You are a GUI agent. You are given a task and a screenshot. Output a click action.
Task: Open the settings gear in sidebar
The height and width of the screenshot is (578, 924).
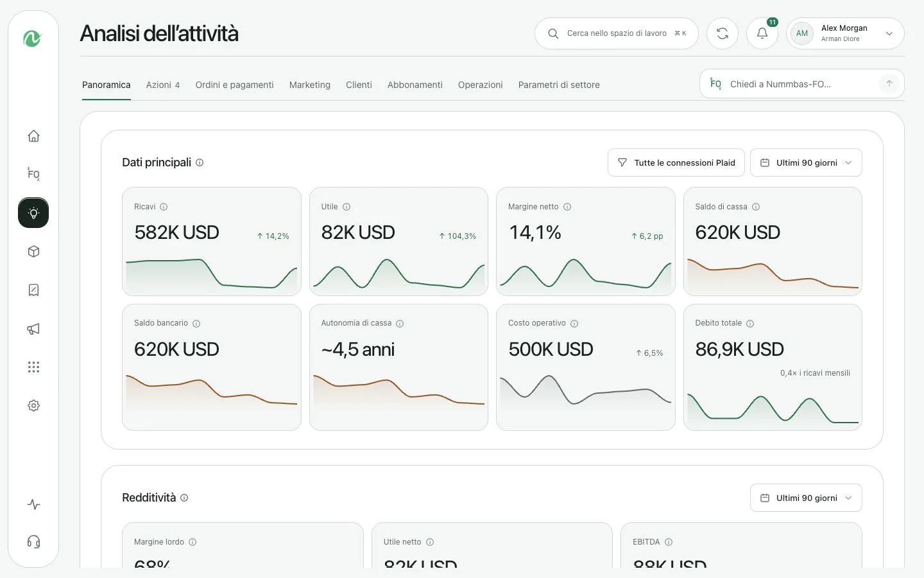[x=33, y=405]
